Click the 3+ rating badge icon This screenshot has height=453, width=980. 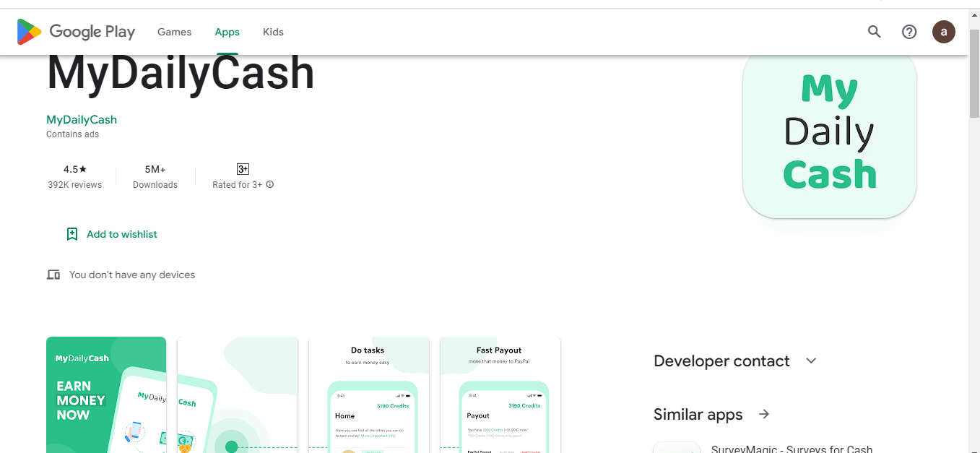click(243, 169)
